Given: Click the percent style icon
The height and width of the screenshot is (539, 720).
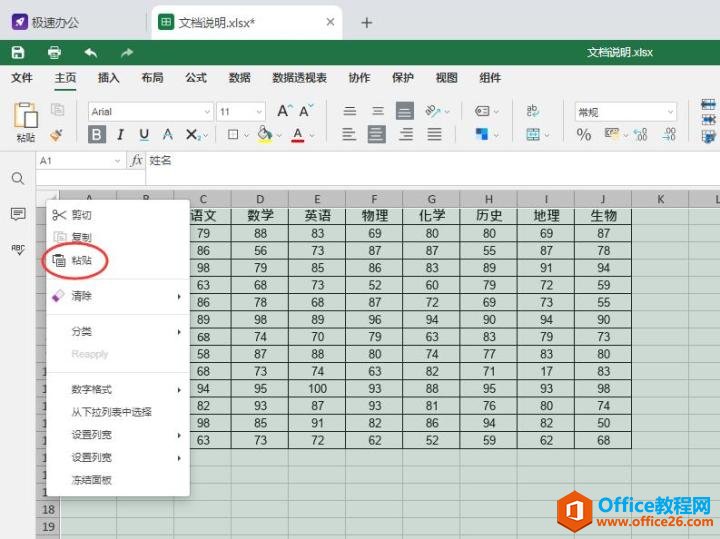Looking at the screenshot, I should point(584,135).
